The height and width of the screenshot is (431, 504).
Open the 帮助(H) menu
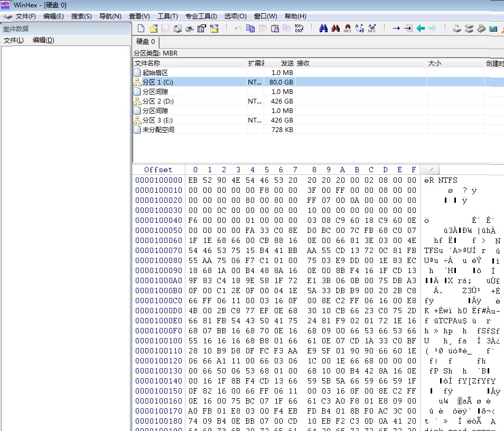pyautogui.click(x=295, y=16)
